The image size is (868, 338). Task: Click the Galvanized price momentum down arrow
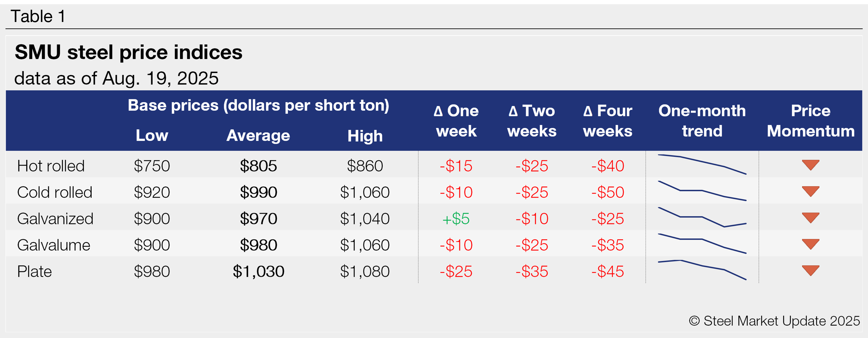(x=810, y=217)
